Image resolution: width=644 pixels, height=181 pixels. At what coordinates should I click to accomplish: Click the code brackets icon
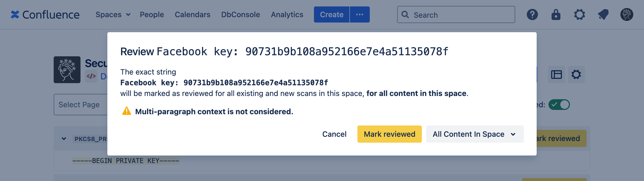[91, 76]
